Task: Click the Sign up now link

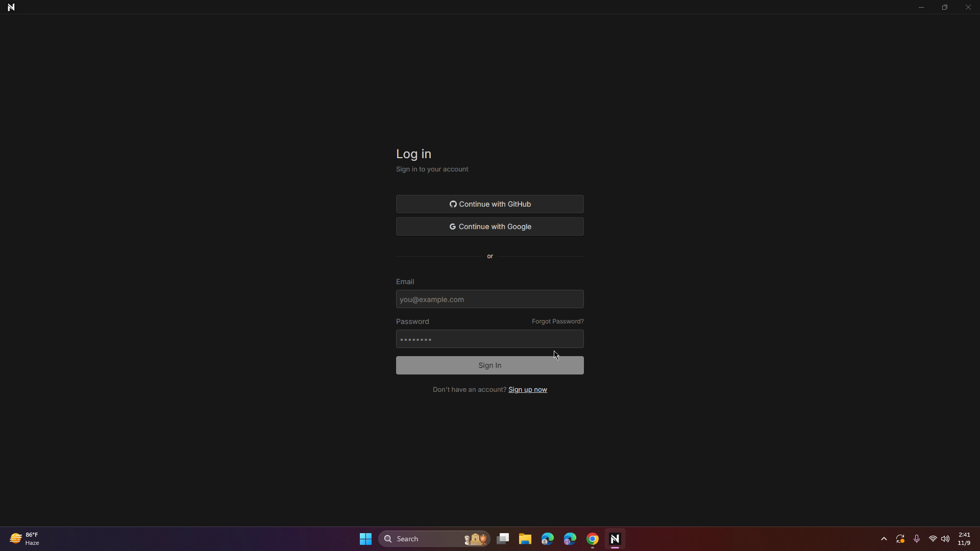Action: (527, 389)
